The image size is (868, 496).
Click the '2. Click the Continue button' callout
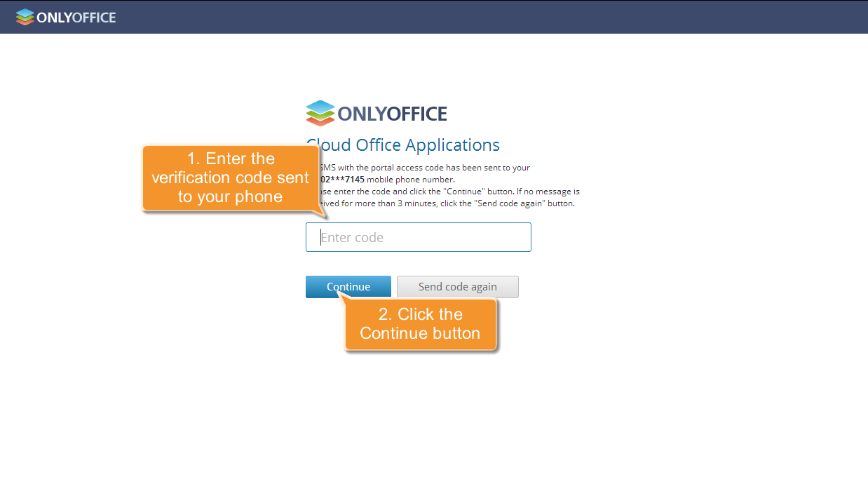[421, 323]
